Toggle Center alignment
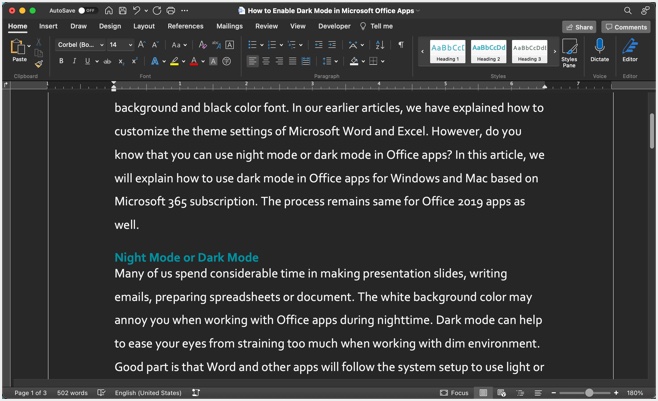This screenshot has height=401, width=658. pyautogui.click(x=266, y=62)
